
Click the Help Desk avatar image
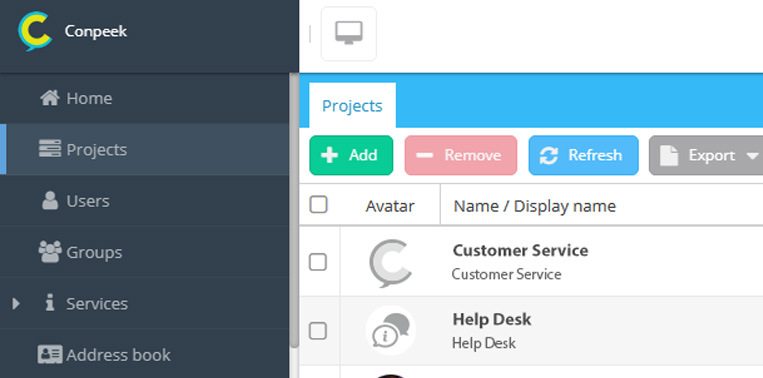point(390,331)
